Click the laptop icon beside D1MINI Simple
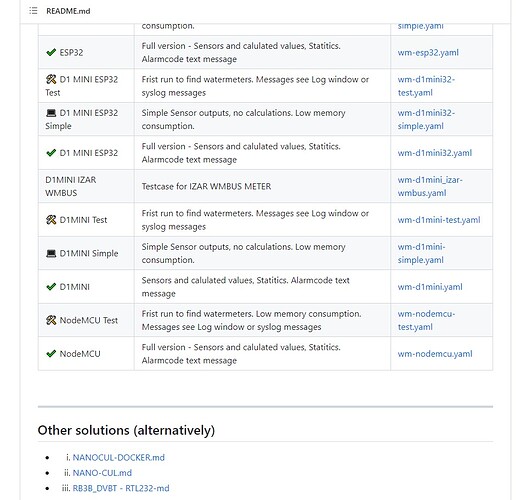The height and width of the screenshot is (500, 520). point(51,253)
